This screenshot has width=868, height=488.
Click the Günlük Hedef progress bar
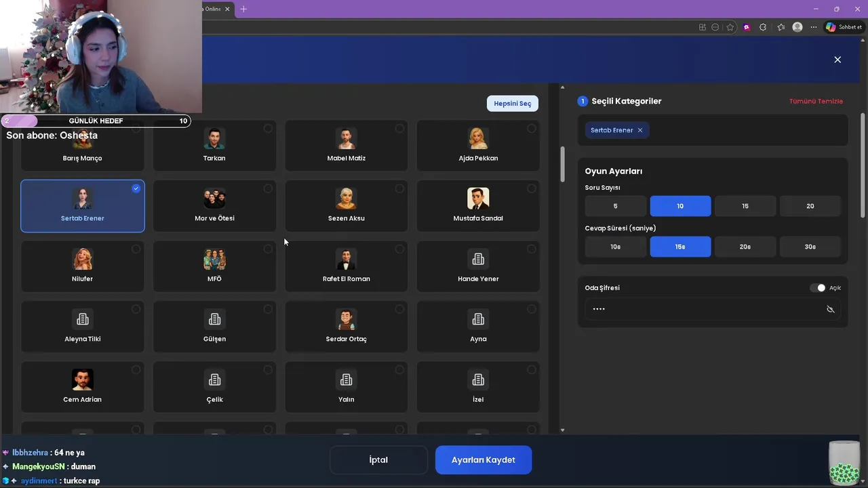[96, 121]
